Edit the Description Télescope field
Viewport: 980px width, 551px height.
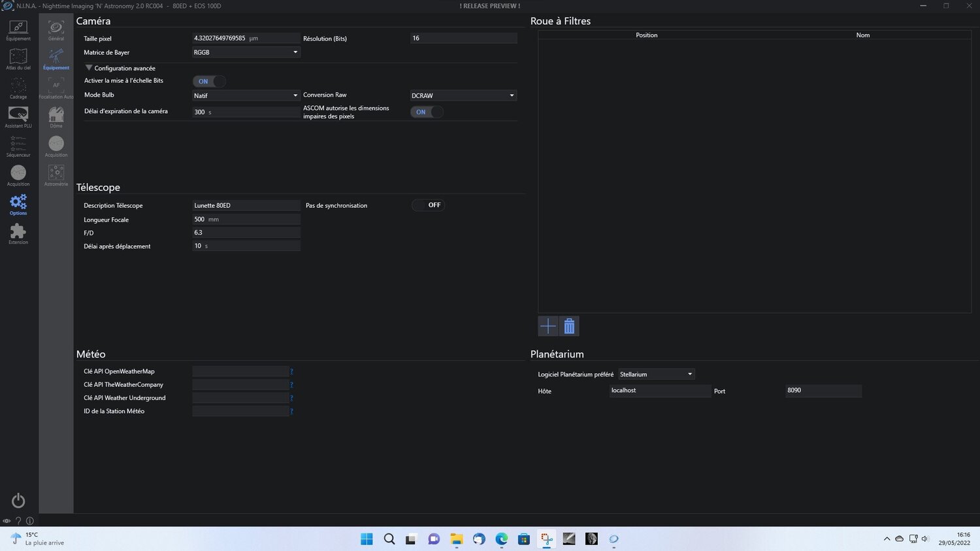pyautogui.click(x=246, y=205)
